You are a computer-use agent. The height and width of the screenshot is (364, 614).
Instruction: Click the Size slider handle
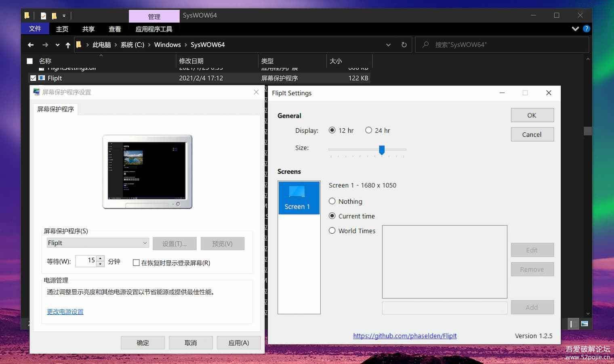(x=382, y=150)
